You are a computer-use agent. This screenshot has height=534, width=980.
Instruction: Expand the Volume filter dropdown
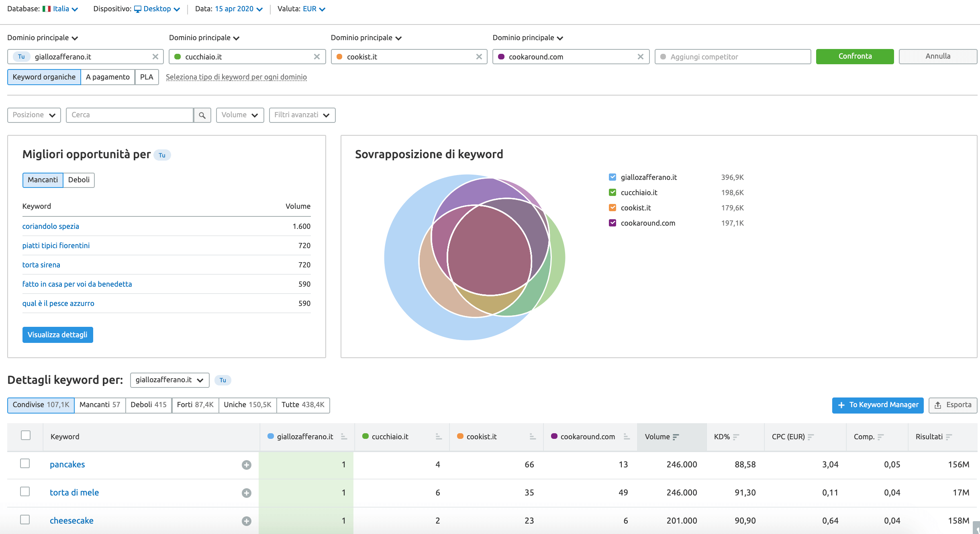[240, 115]
